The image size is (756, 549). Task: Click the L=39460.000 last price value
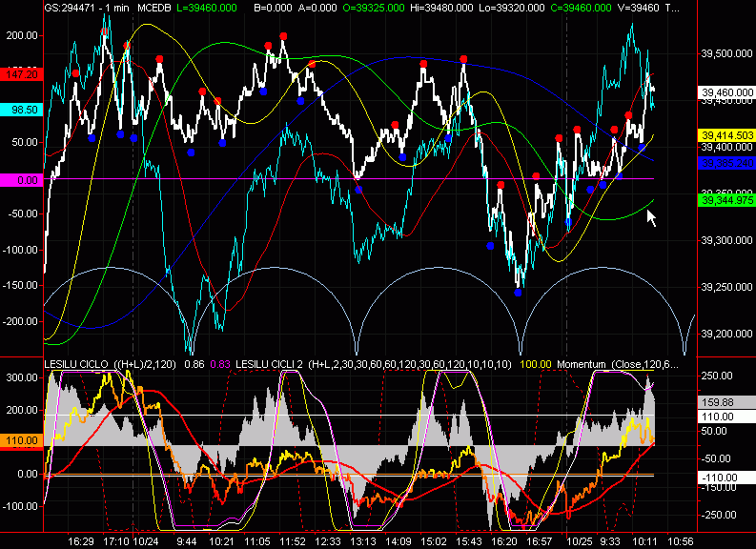pyautogui.click(x=206, y=8)
